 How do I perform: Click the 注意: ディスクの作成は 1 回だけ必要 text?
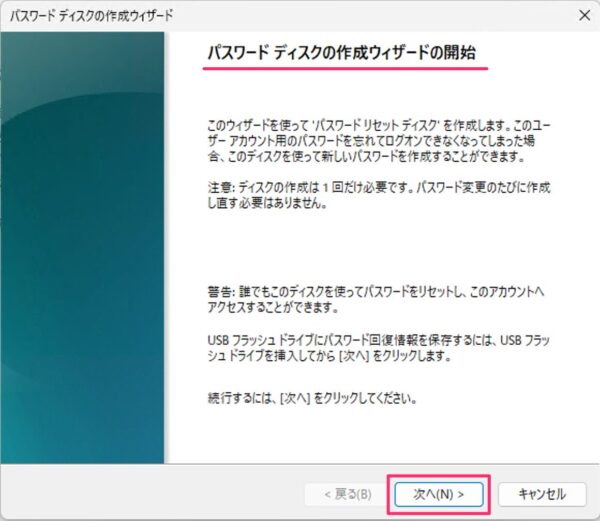click(378, 195)
